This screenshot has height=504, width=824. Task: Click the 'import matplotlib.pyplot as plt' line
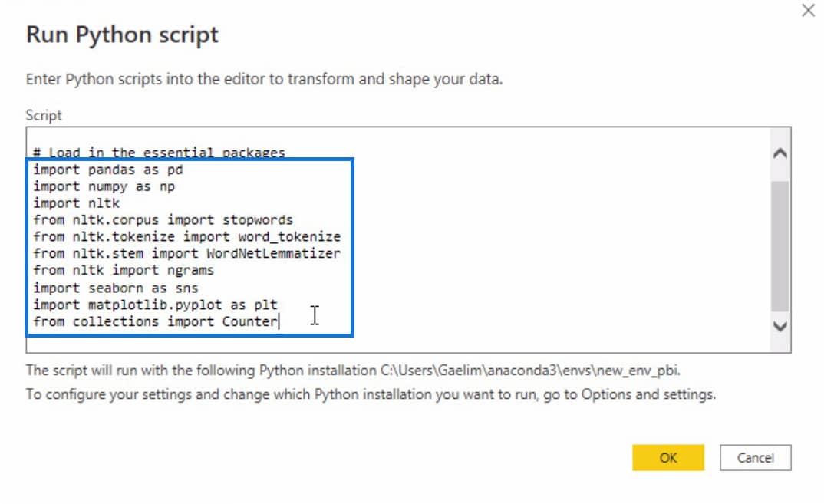coord(155,305)
